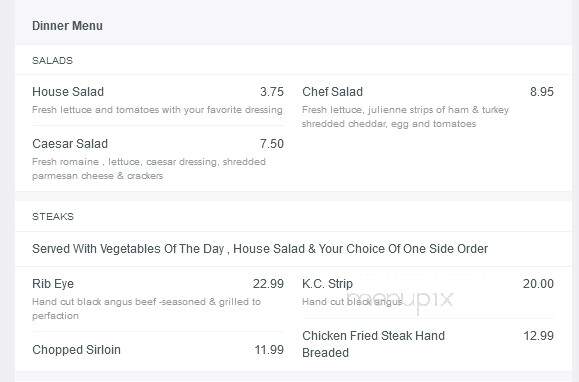Select the SALADS section header

click(52, 61)
